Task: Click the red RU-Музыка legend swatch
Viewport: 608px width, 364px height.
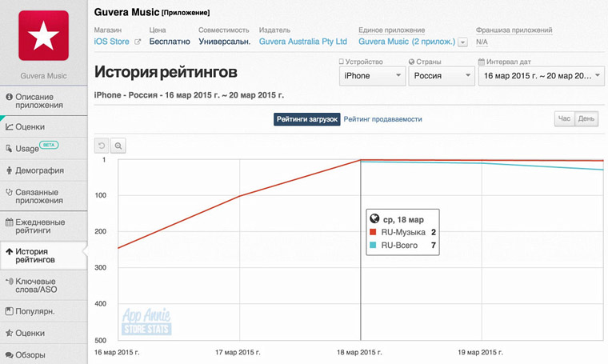Action: tap(373, 232)
